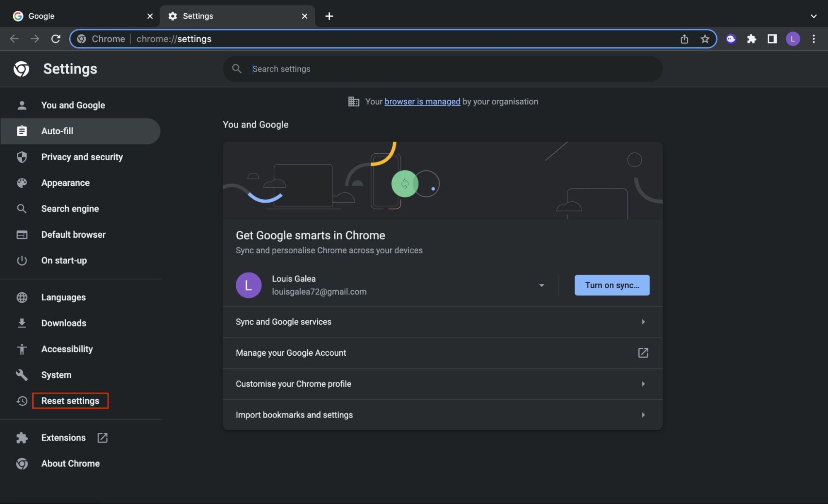Go back using the browser back arrow
The width and height of the screenshot is (828, 504).
click(14, 39)
